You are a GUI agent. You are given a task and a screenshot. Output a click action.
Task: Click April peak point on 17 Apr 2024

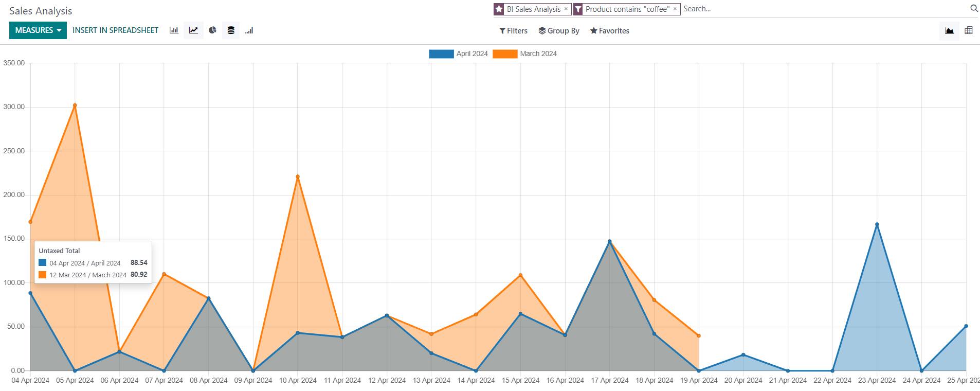[x=610, y=241]
